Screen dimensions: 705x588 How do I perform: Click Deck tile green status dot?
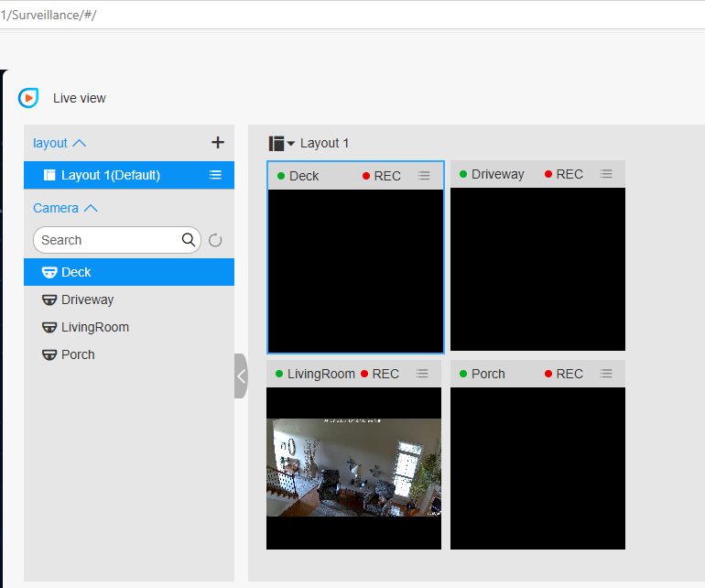(281, 176)
